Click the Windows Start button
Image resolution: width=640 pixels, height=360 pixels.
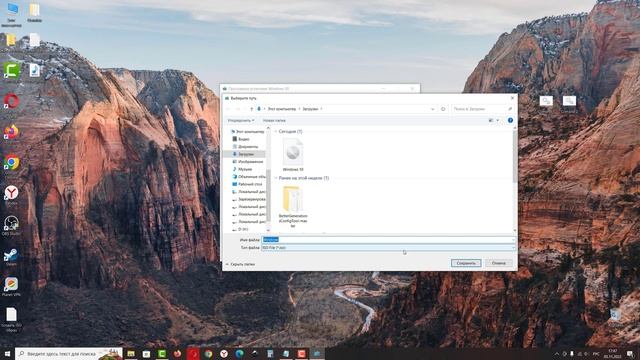(7, 353)
